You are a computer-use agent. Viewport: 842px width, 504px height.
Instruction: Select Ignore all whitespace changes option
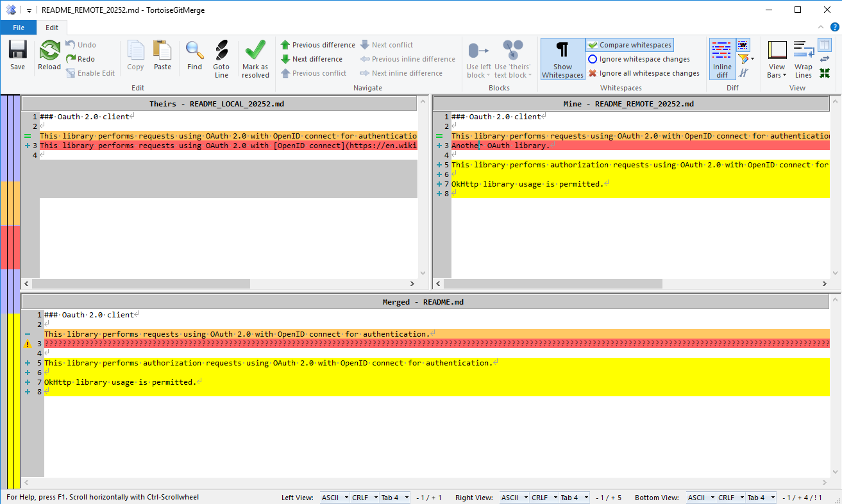tap(644, 73)
